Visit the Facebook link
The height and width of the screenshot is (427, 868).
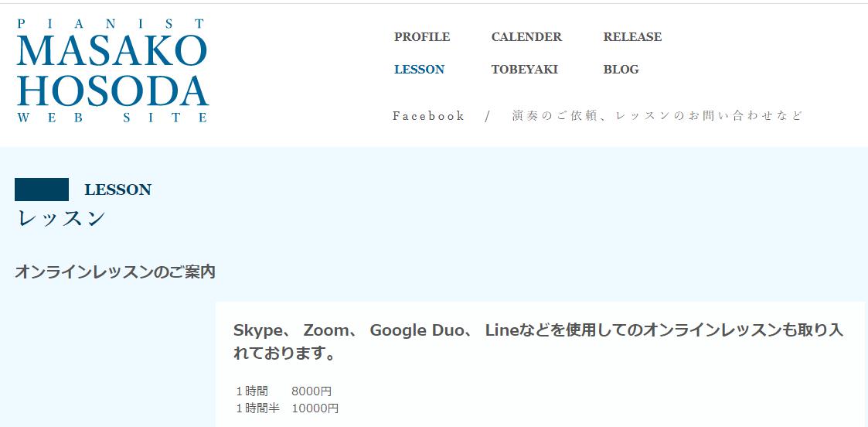coord(428,116)
